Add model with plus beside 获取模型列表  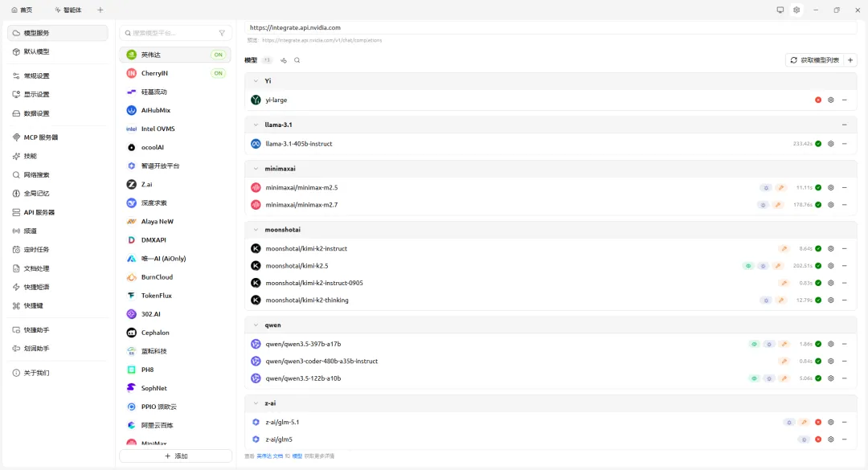(850, 59)
